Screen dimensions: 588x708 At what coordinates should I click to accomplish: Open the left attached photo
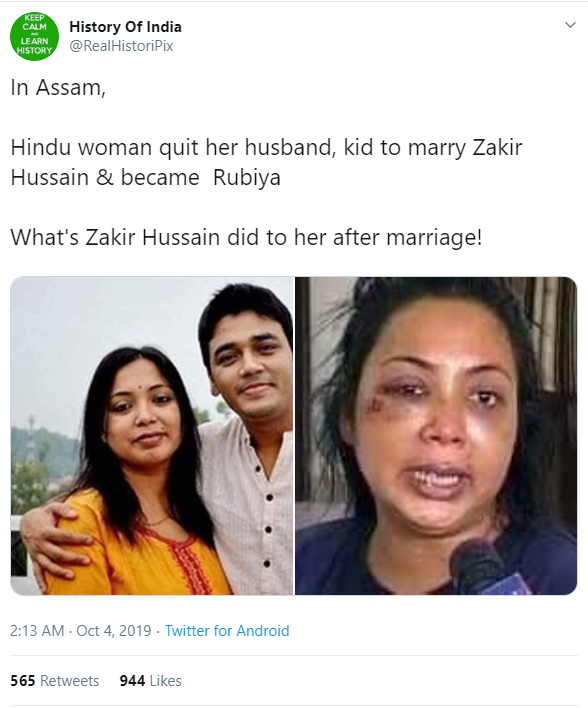pos(152,436)
